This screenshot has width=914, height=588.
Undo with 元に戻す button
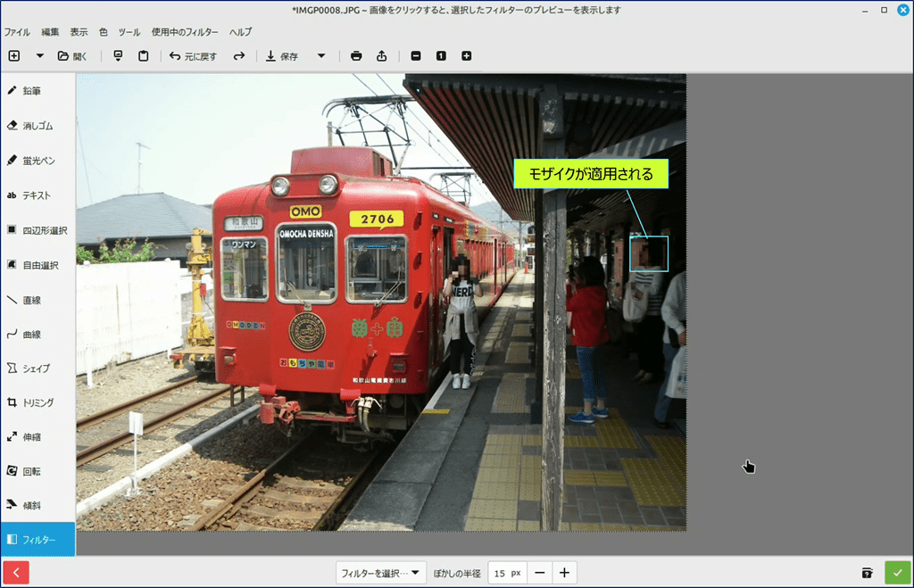tap(193, 56)
